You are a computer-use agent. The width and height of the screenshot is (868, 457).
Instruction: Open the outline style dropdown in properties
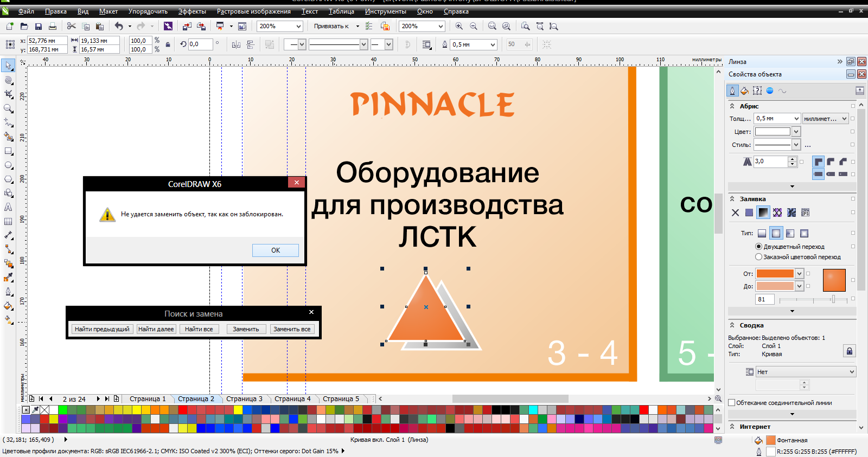pos(796,145)
